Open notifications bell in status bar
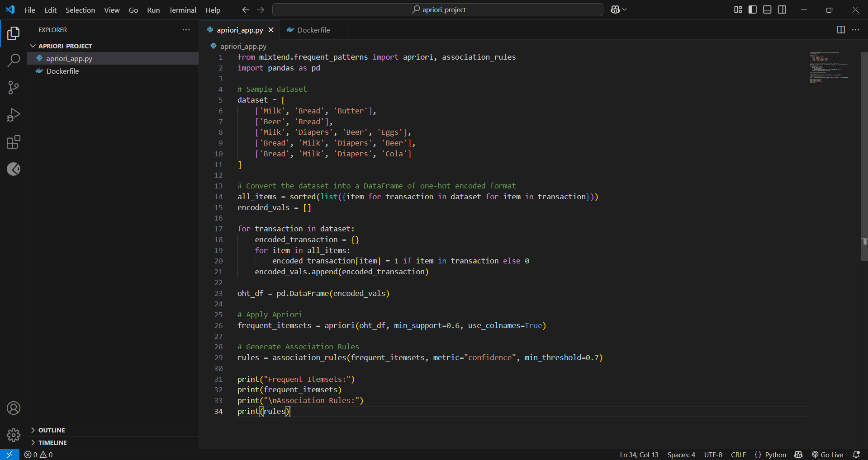 click(x=856, y=455)
